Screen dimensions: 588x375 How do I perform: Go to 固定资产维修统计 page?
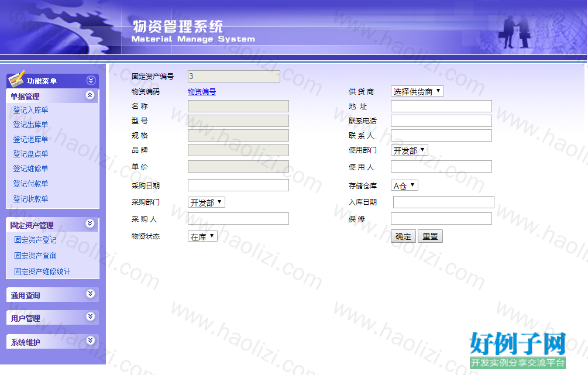pyautogui.click(x=42, y=271)
